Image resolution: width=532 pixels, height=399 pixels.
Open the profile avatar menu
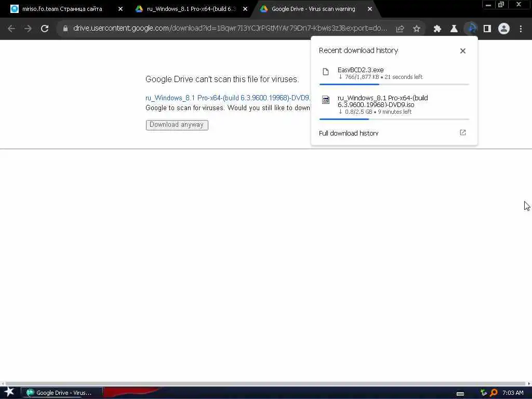(504, 29)
